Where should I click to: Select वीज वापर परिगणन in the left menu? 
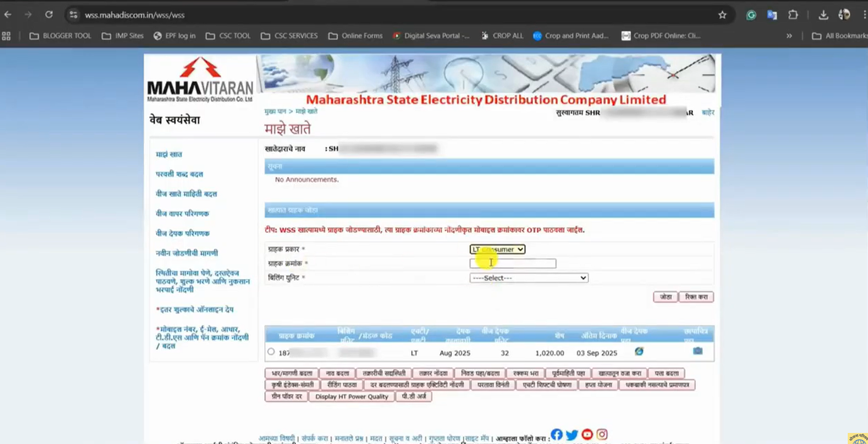(x=182, y=213)
